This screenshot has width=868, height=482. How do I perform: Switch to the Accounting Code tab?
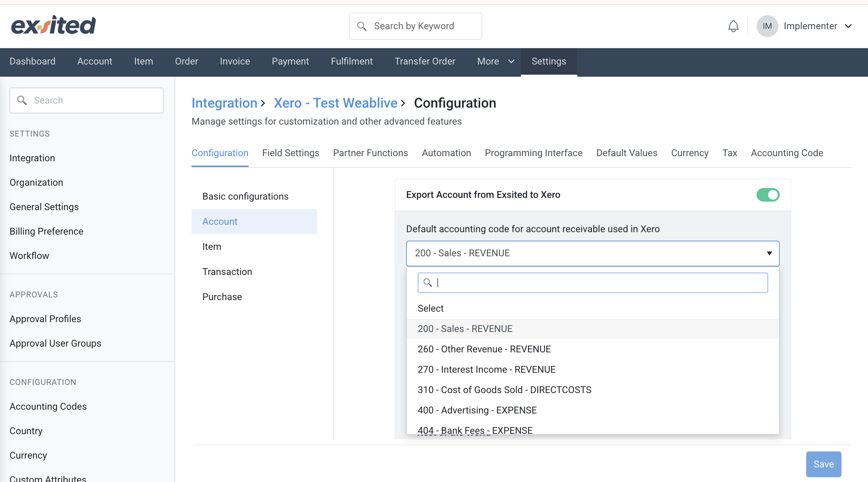tap(787, 153)
